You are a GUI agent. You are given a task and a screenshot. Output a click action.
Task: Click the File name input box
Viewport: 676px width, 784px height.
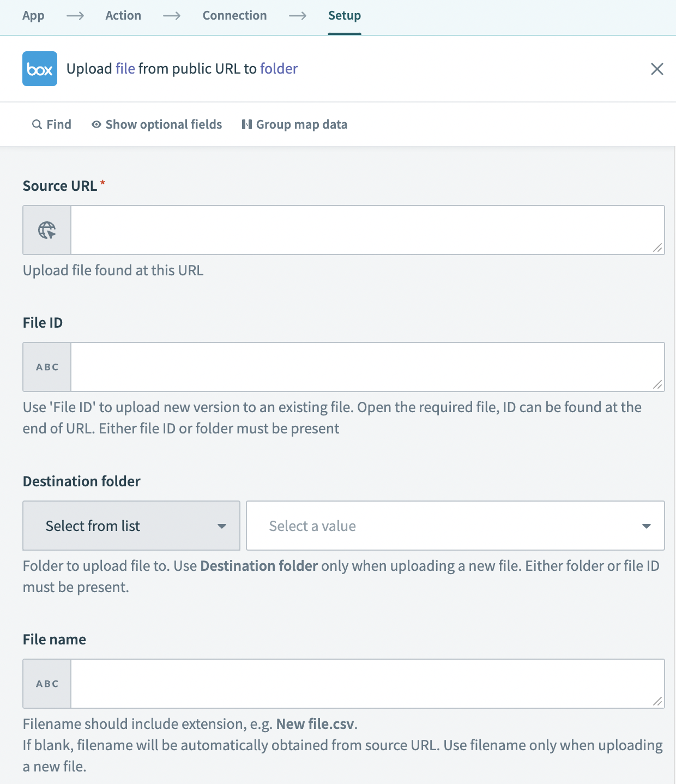coord(360,684)
